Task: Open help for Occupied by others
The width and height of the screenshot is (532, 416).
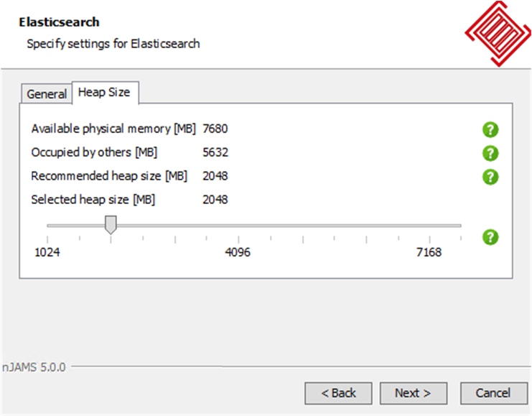Action: tap(490, 154)
